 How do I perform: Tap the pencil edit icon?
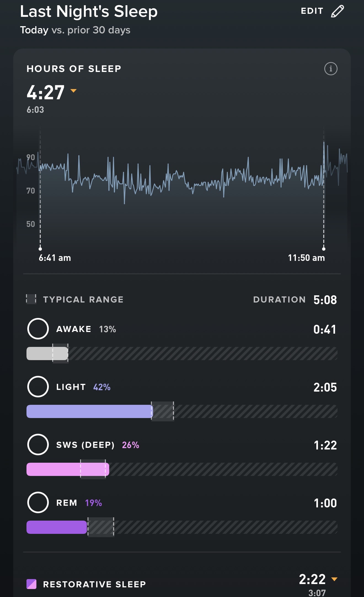[337, 11]
